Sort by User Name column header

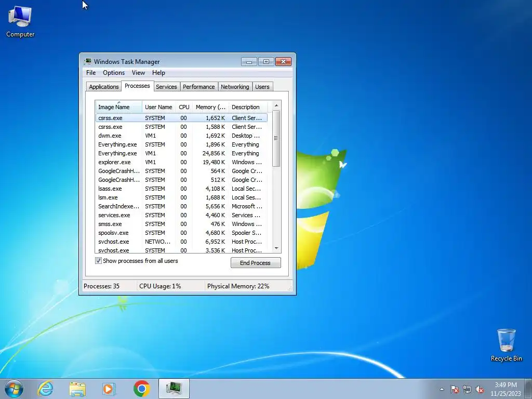click(x=158, y=107)
